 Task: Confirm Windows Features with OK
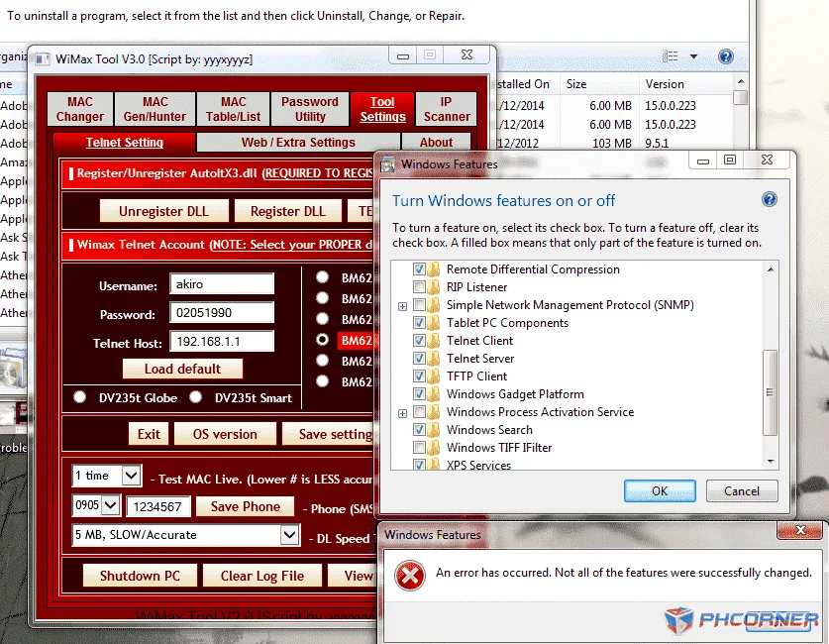click(660, 490)
